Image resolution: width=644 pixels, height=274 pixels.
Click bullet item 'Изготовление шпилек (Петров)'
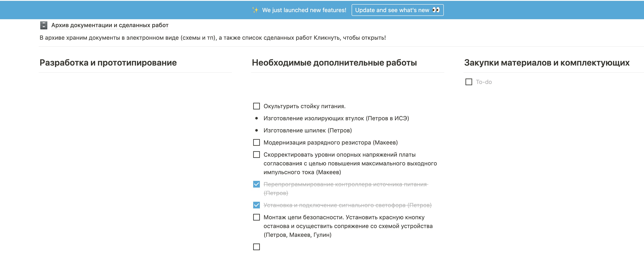point(307,131)
